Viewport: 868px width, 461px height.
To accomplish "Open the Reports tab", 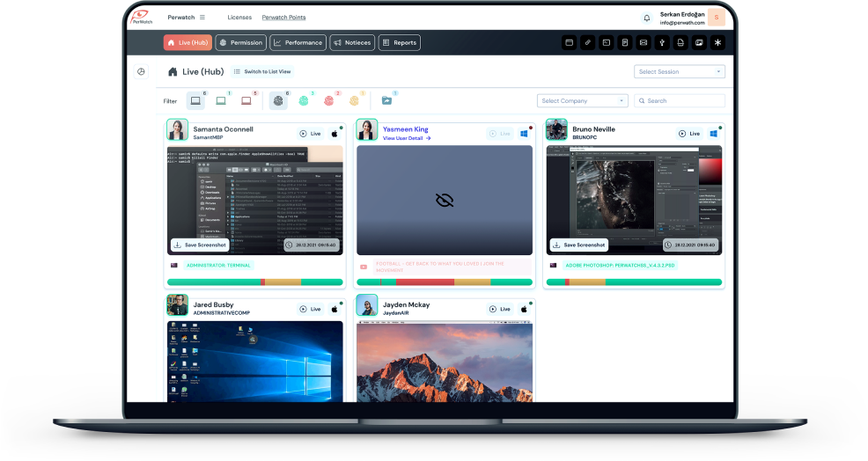I will tap(400, 42).
